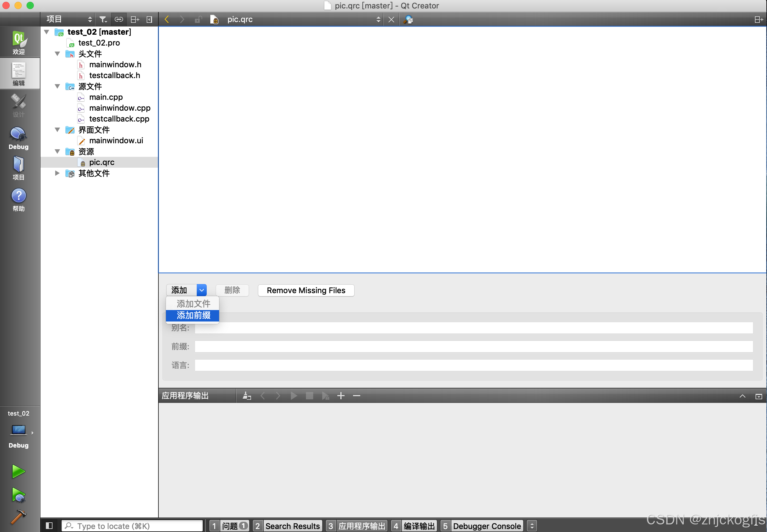Click the filter tree funnel icon
This screenshot has width=767, height=532.
pyautogui.click(x=103, y=20)
